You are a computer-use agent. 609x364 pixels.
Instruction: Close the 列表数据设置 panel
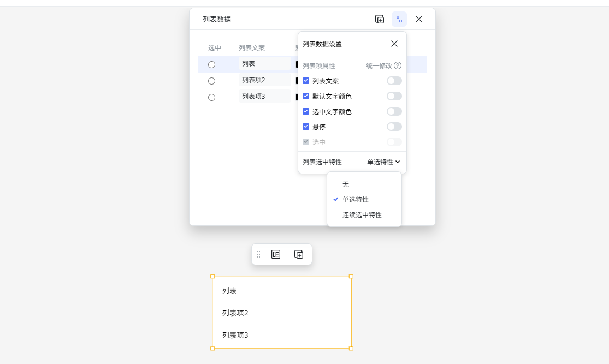tap(394, 43)
